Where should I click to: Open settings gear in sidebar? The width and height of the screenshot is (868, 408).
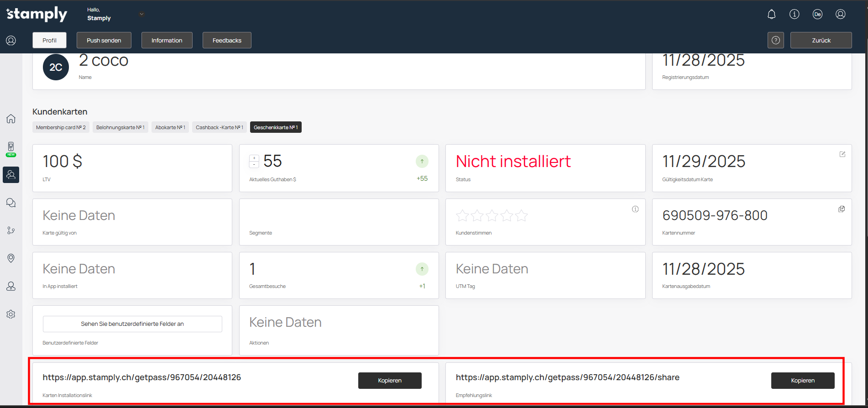[11, 314]
